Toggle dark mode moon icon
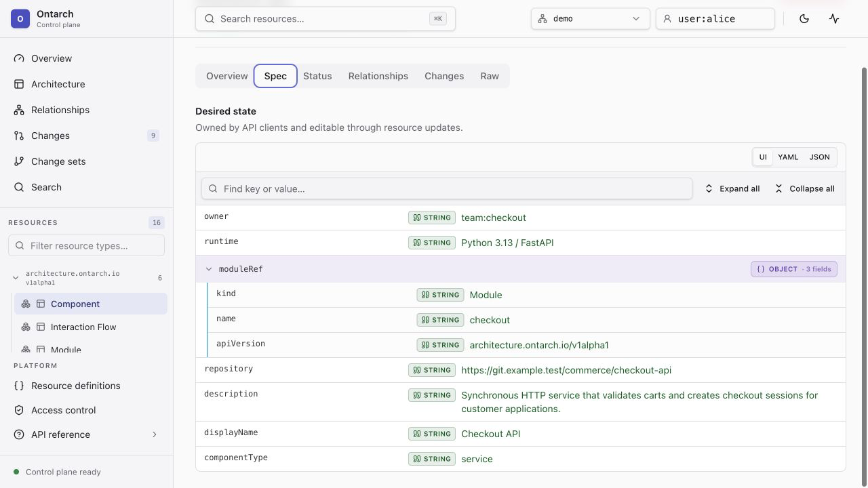The width and height of the screenshot is (868, 488). point(804,19)
